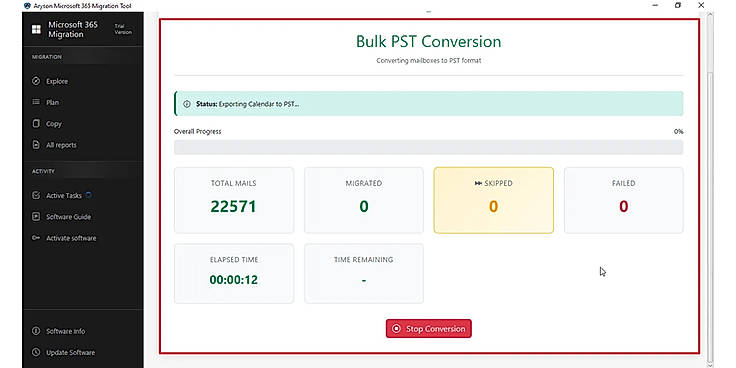This screenshot has width=736, height=368.
Task: Open the Software Guide
Action: [x=69, y=217]
